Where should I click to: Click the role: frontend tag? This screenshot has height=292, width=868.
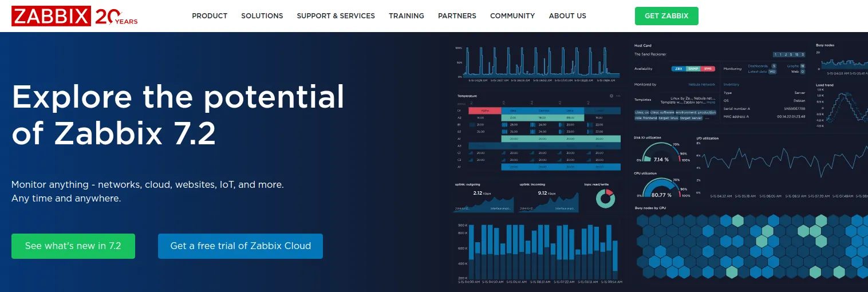point(646,119)
